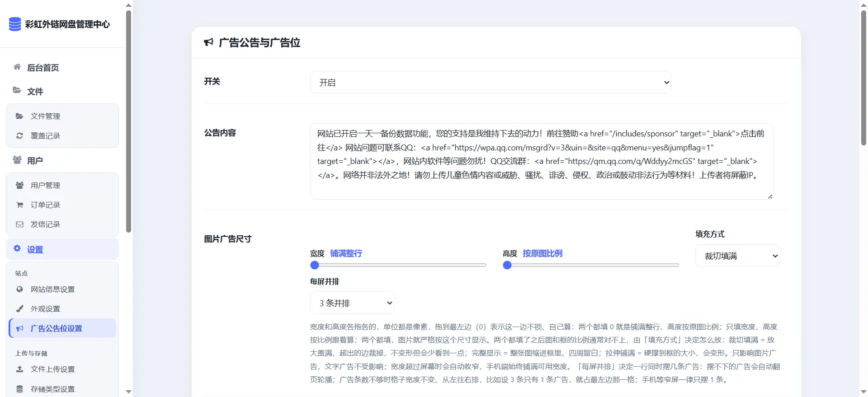This screenshot has height=397, width=868.
Task: Click the gear icon beside 设置
Action: (x=17, y=248)
